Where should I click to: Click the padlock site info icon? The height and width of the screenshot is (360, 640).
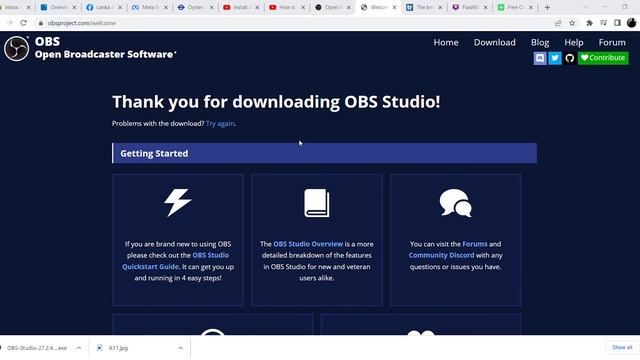point(40,23)
